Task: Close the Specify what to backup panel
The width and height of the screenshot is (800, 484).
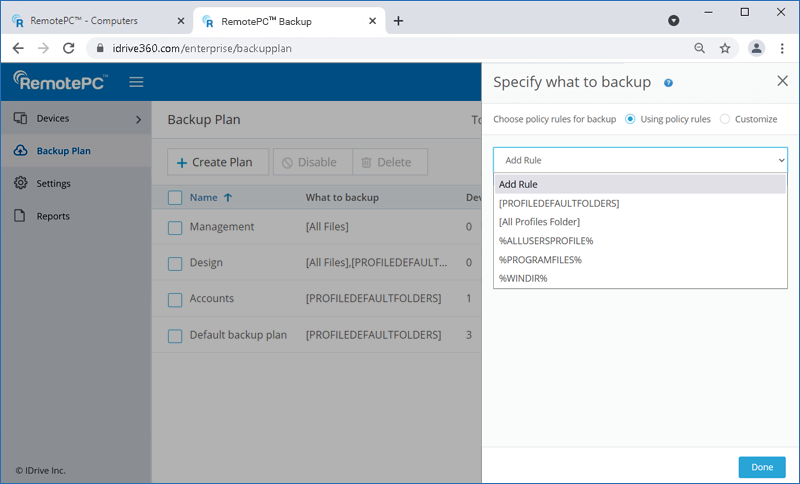Action: [x=782, y=82]
